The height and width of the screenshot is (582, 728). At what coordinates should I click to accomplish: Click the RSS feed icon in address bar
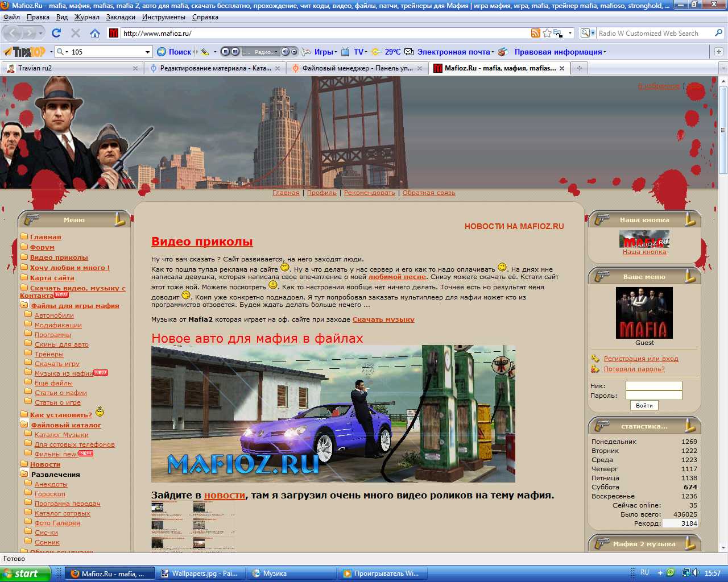535,33
